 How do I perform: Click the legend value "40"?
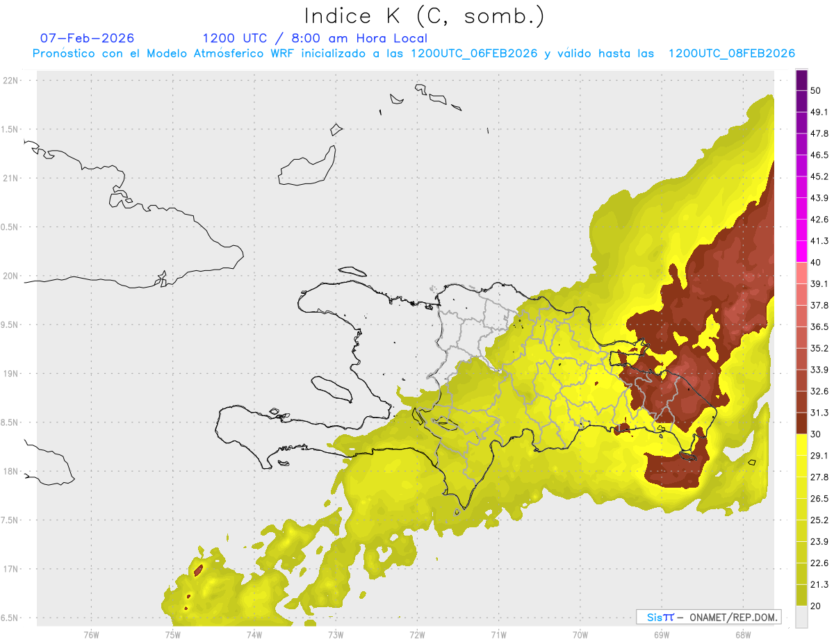click(816, 263)
